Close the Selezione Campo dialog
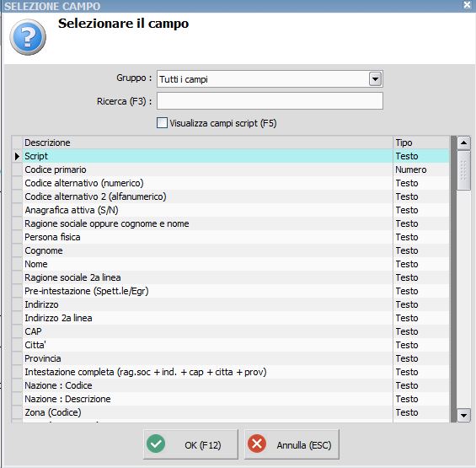Viewport: 476px width, 468px height. pyautogui.click(x=468, y=5)
